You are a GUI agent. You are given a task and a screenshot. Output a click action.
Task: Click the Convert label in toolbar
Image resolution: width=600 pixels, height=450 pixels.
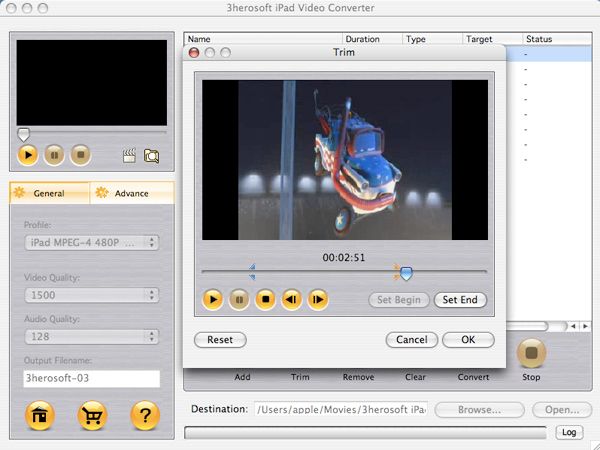point(473,377)
